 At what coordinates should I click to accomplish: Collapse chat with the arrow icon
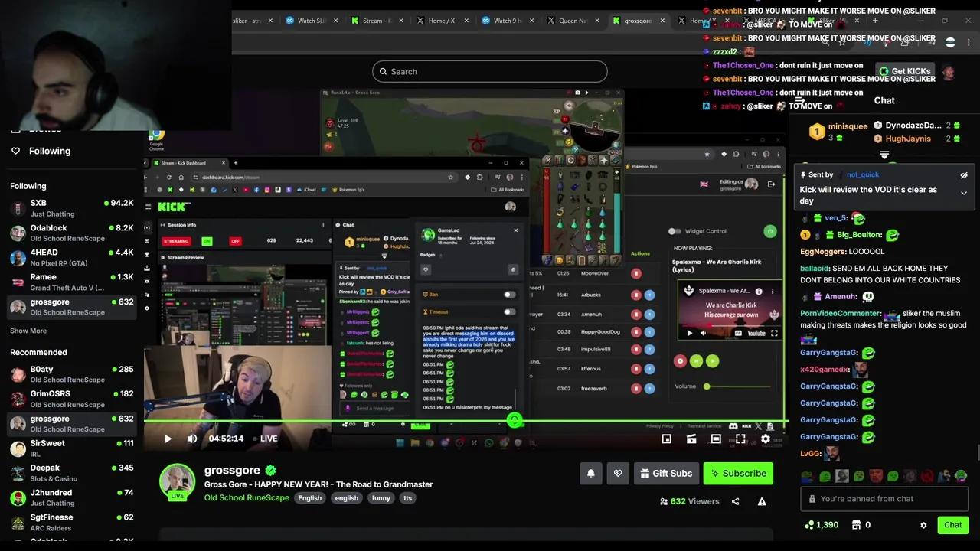(799, 100)
